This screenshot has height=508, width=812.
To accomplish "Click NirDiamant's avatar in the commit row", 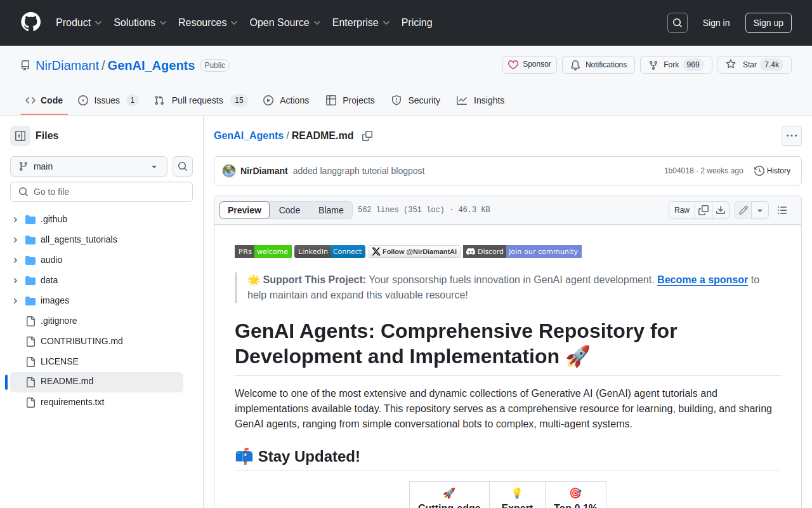I will (229, 171).
